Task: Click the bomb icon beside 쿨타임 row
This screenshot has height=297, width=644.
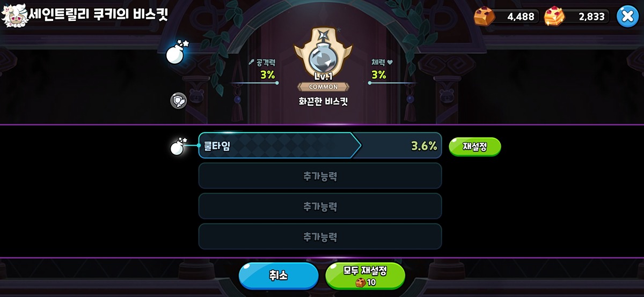Action: pyautogui.click(x=178, y=146)
